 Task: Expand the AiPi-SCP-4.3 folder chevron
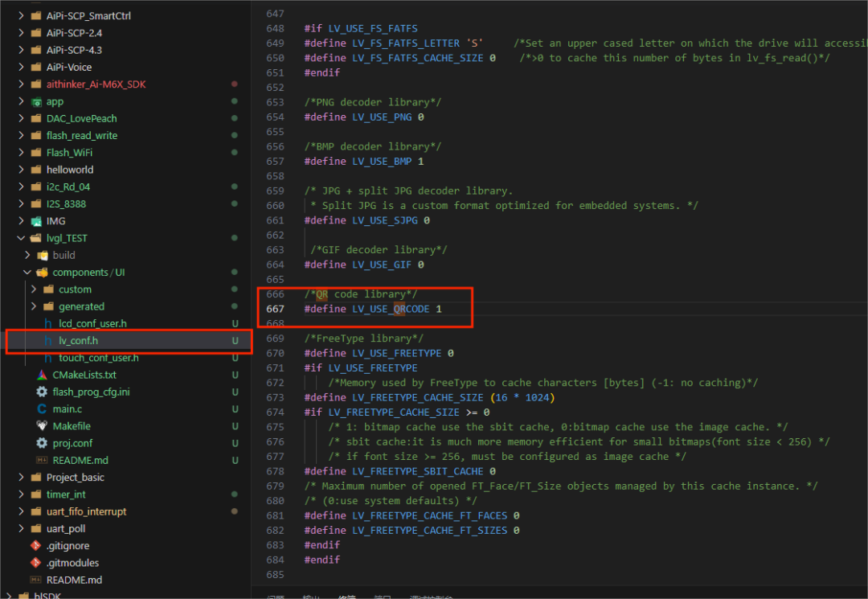21,50
